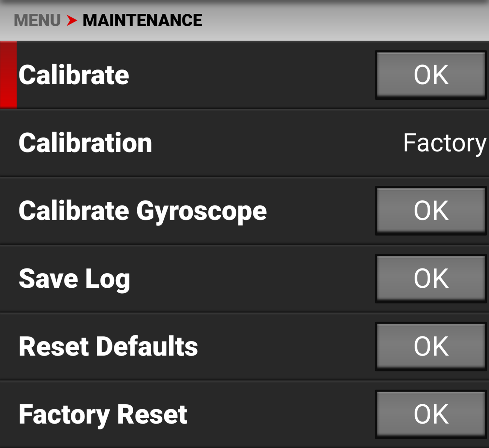Open the Calibration Factory value selector
Viewport: 489px width, 448px height.
(x=445, y=143)
